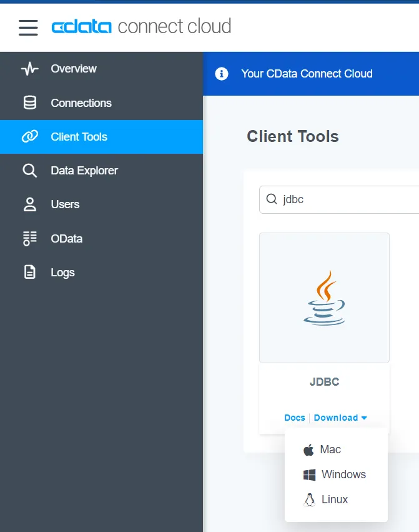Open the JDBC Docs link
Image resolution: width=419 pixels, height=532 pixels.
[295, 418]
